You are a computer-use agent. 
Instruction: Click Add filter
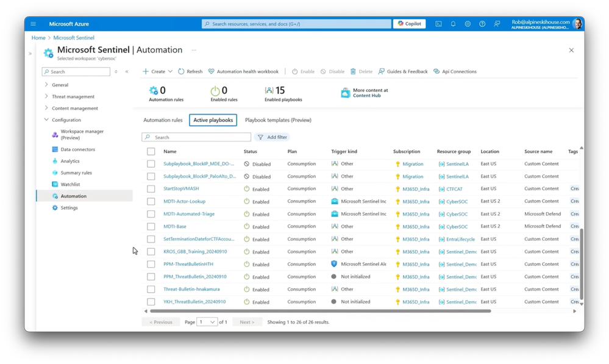click(272, 137)
